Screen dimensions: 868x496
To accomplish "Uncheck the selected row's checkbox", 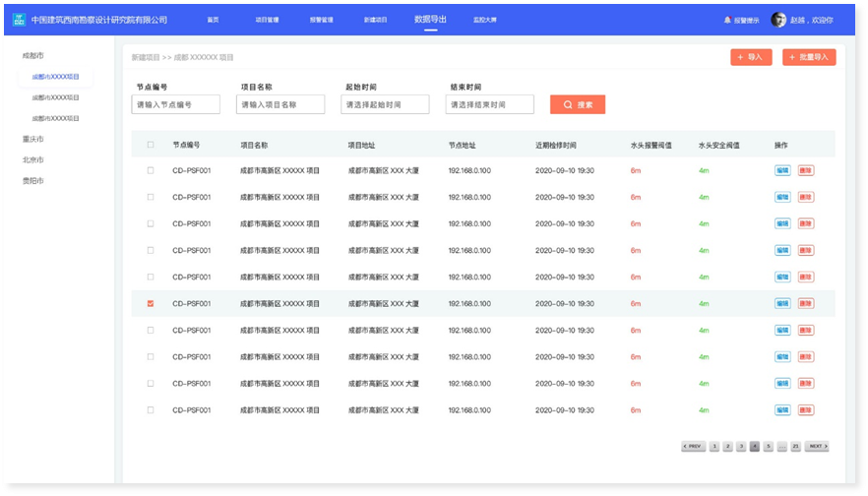I will coord(151,303).
